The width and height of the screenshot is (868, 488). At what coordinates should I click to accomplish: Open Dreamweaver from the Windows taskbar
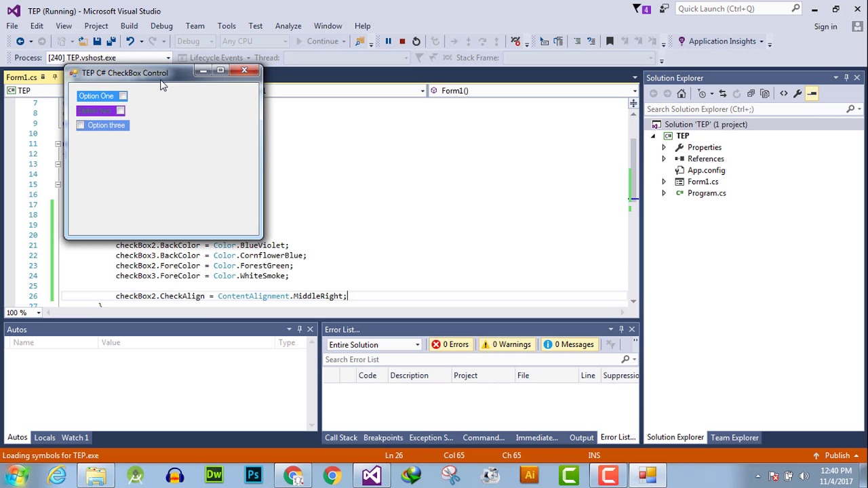coord(214,475)
